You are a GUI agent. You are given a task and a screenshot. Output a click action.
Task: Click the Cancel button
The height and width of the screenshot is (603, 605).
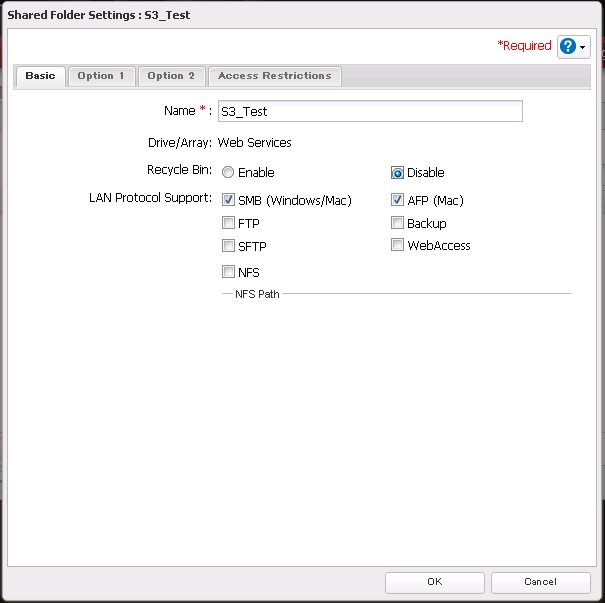tap(540, 582)
